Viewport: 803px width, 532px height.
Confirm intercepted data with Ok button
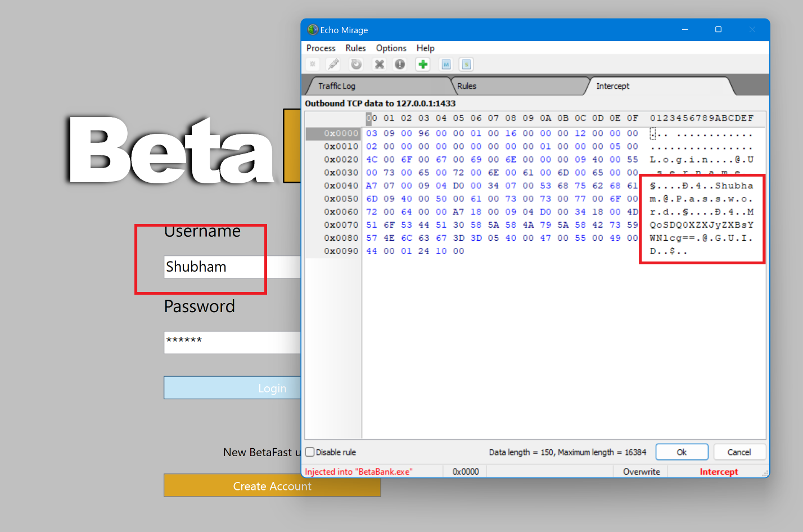[682, 452]
